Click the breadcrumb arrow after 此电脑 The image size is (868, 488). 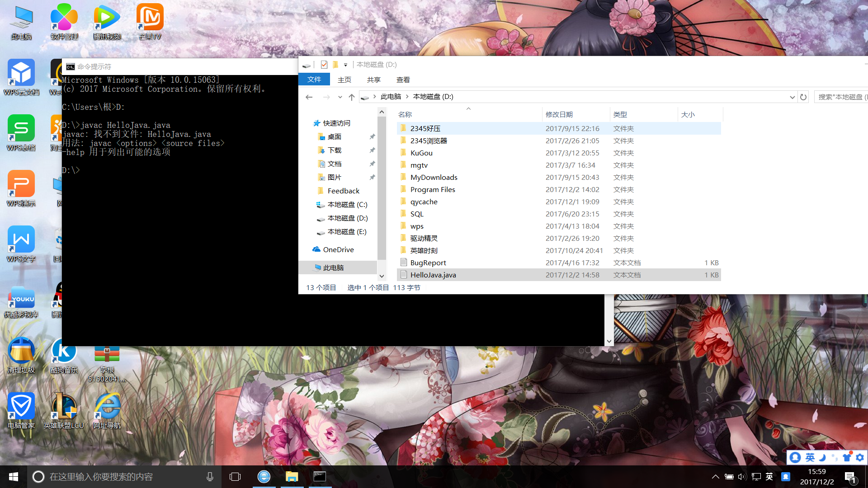407,97
